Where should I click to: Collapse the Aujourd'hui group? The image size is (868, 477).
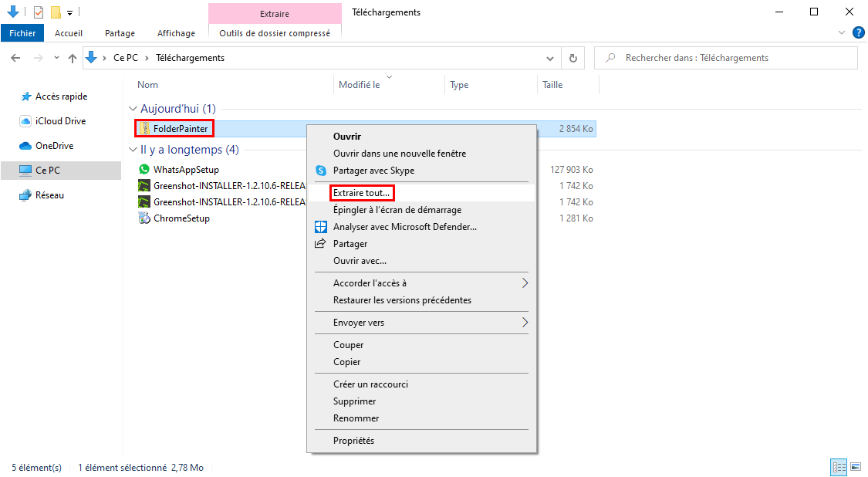coord(133,109)
